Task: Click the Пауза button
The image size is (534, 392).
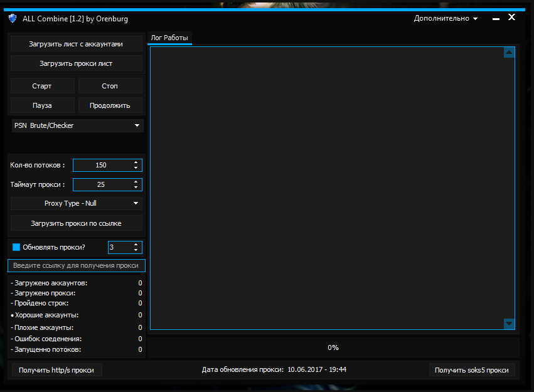Action: [x=42, y=105]
